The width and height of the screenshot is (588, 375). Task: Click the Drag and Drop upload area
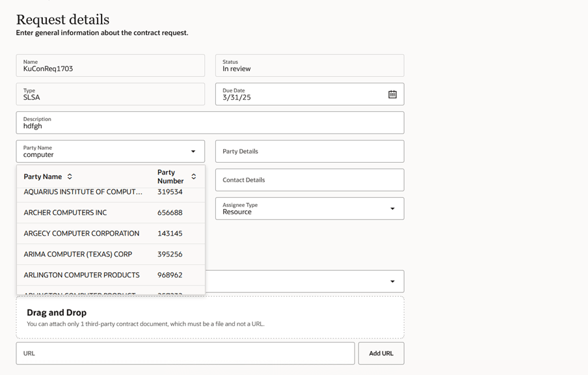[x=209, y=318]
